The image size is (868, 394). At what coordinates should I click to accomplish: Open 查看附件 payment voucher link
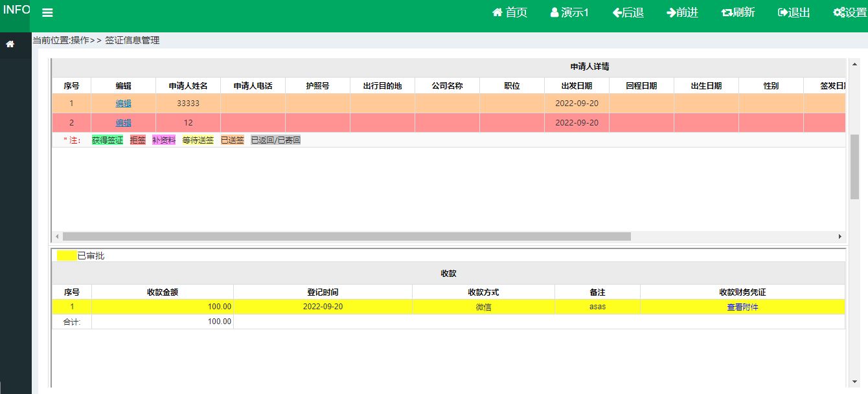click(x=742, y=307)
